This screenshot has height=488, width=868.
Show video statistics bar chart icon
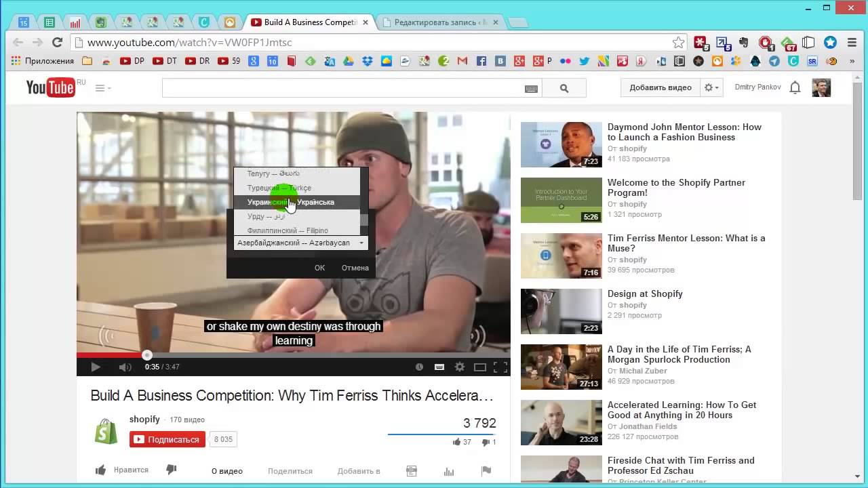[x=449, y=471]
